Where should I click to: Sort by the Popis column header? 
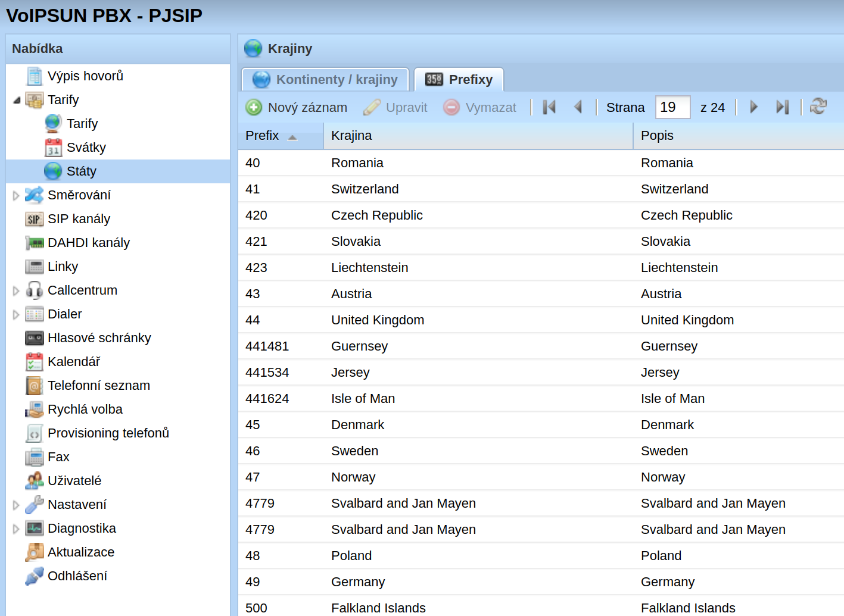[739, 136]
